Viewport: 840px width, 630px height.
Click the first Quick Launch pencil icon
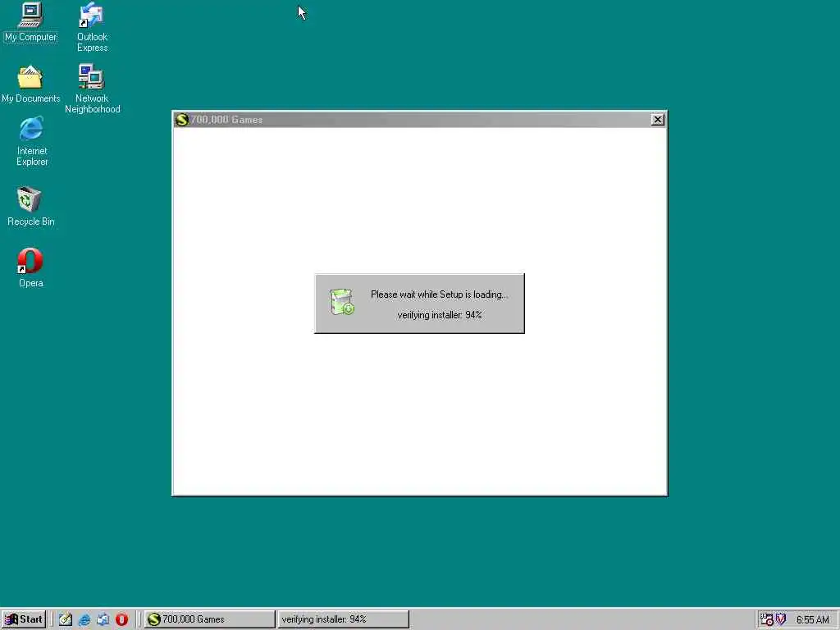[66, 620]
